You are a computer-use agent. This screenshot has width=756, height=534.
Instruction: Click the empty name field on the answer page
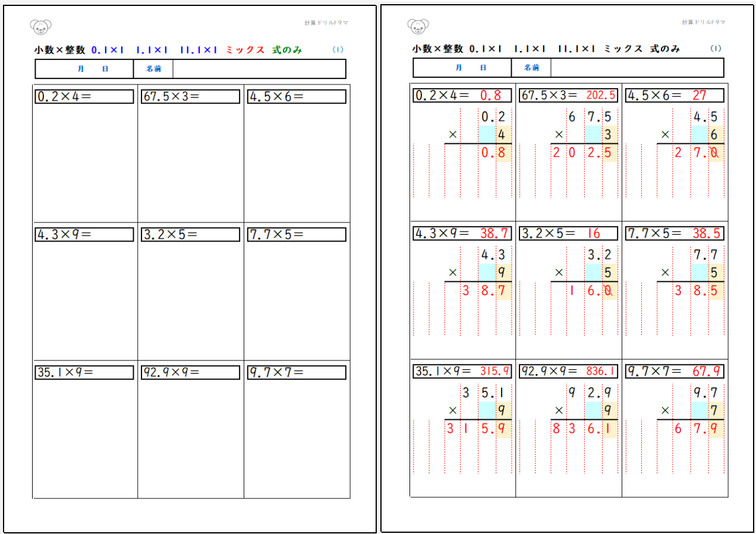click(637, 68)
